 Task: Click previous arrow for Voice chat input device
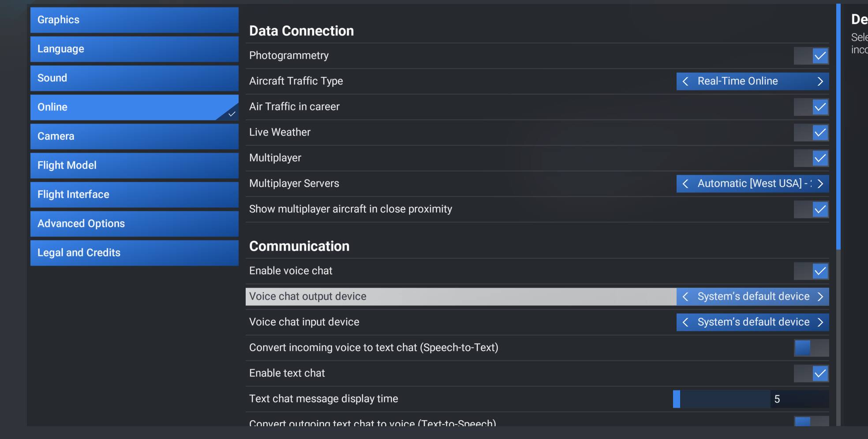click(685, 322)
